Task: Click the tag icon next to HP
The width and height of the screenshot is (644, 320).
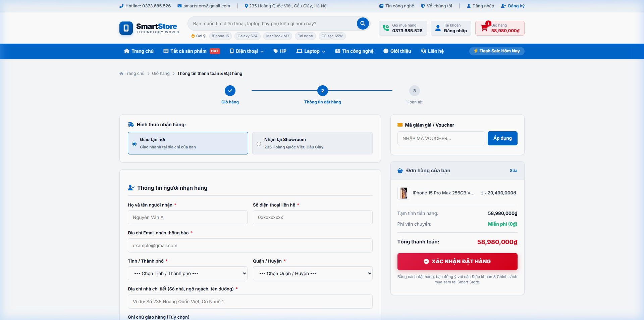Action: coord(276,51)
